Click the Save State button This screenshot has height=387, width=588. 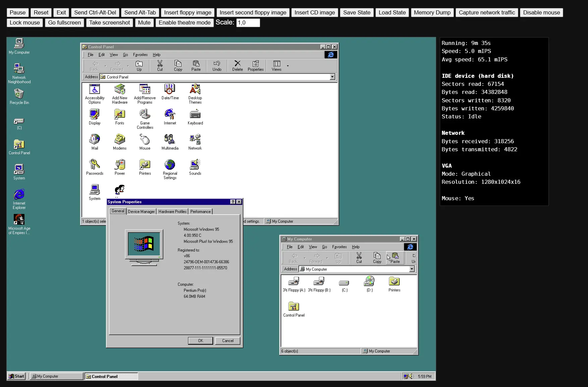357,12
